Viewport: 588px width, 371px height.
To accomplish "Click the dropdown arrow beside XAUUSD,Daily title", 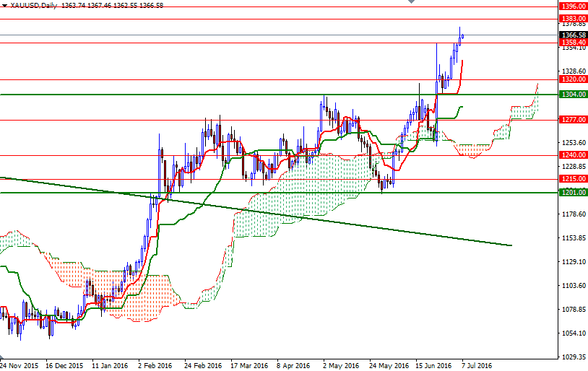I will tap(4, 4).
